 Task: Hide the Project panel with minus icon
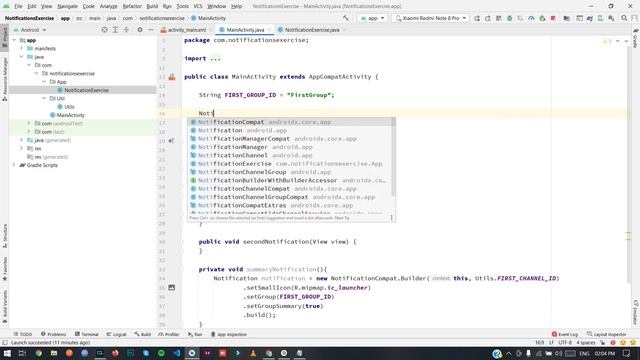[x=151, y=30]
